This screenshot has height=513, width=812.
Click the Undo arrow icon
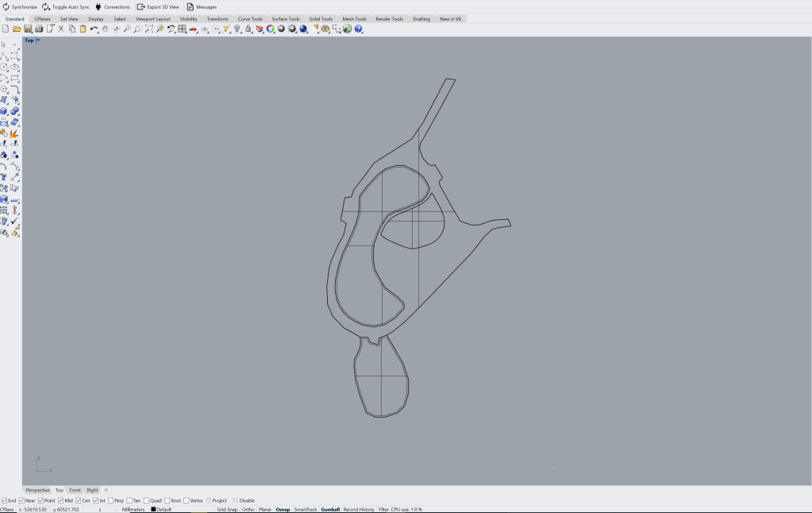[x=94, y=29]
